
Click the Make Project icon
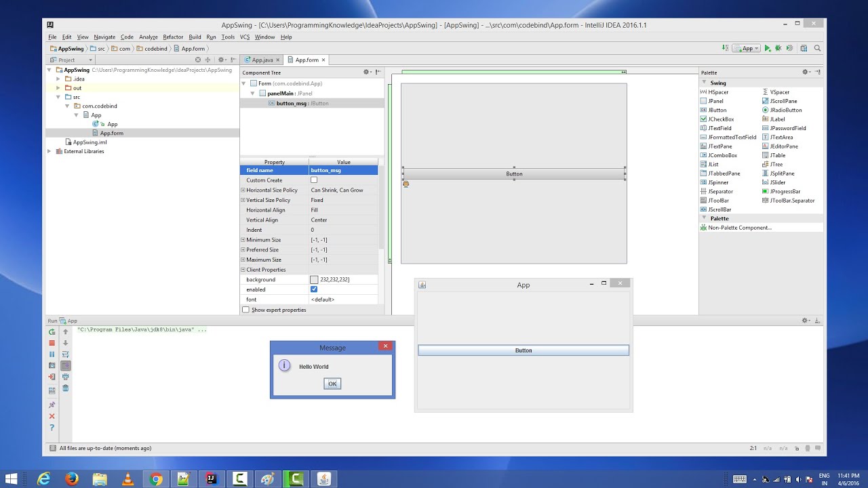click(726, 48)
